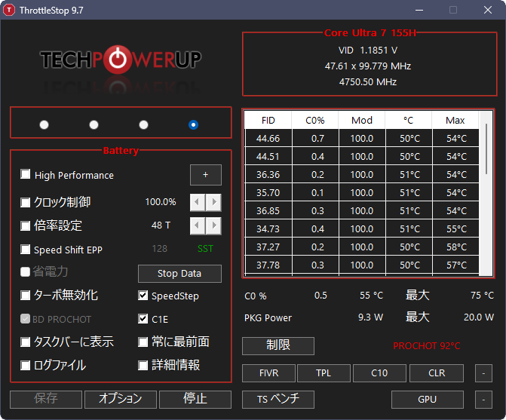Click the 36.85 FID cell

[x=268, y=210]
